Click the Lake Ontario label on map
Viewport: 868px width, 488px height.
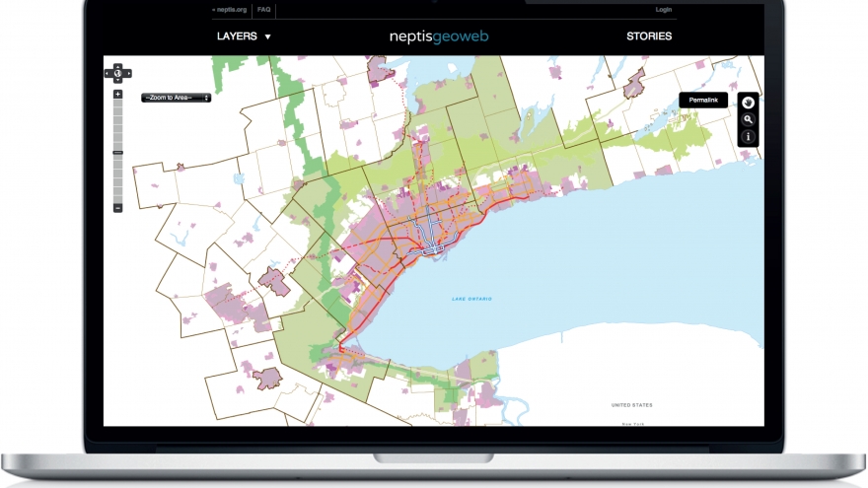tap(471, 299)
